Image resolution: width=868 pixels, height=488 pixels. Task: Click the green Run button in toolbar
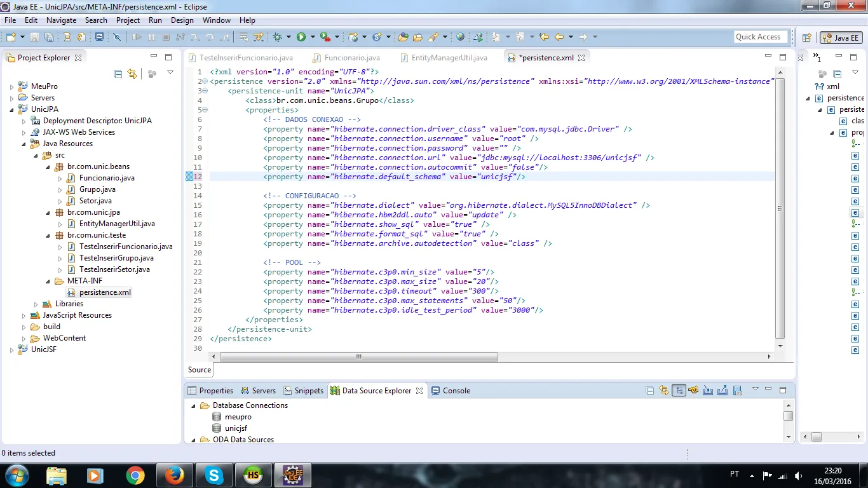[x=301, y=37]
